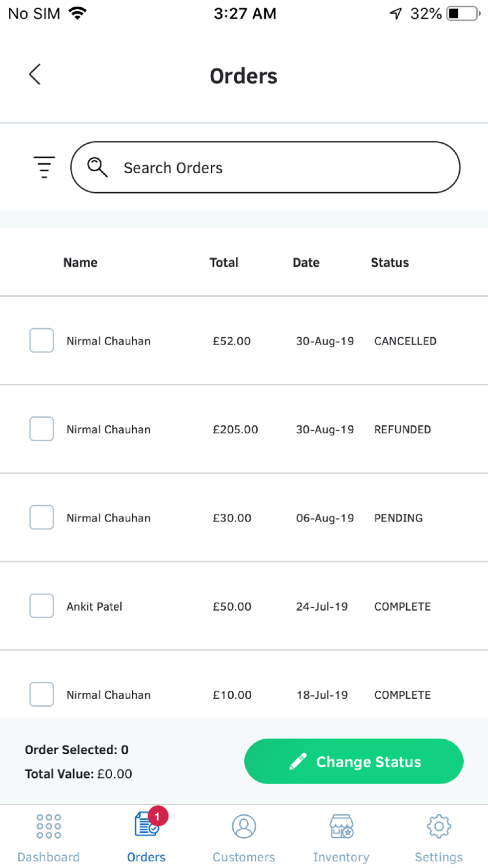Open the REFUNDED order status text
The width and height of the screenshot is (488, 868).
[402, 430]
